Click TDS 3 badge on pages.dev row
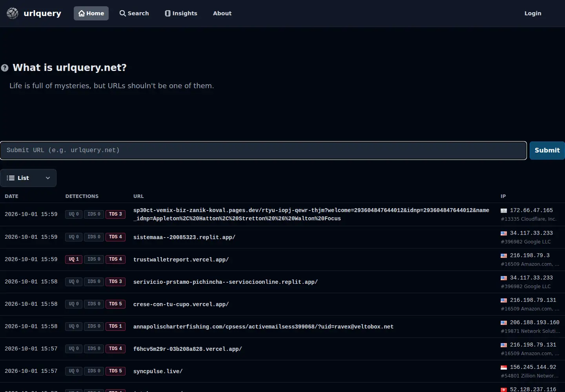 click(x=115, y=214)
